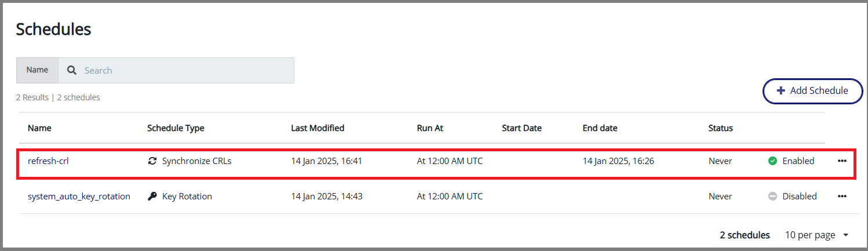Click the Synchronize CRLs refresh icon
The width and height of the screenshot is (868, 251).
[x=152, y=161]
